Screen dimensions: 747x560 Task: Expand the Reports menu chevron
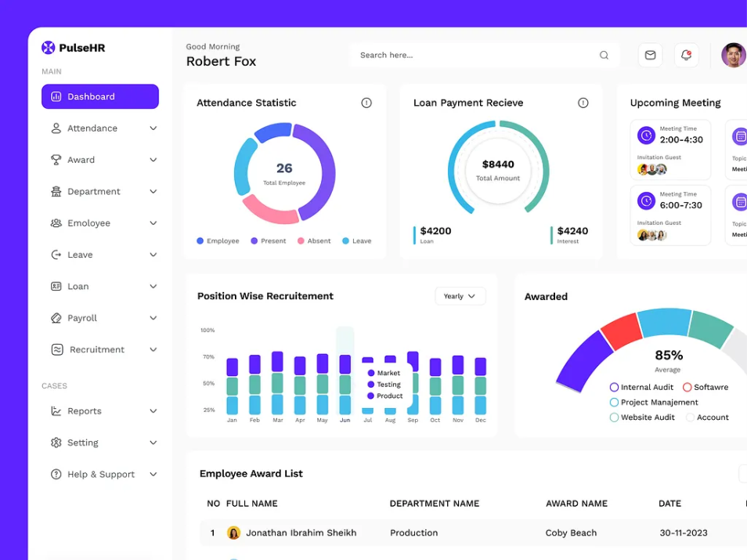pos(153,411)
